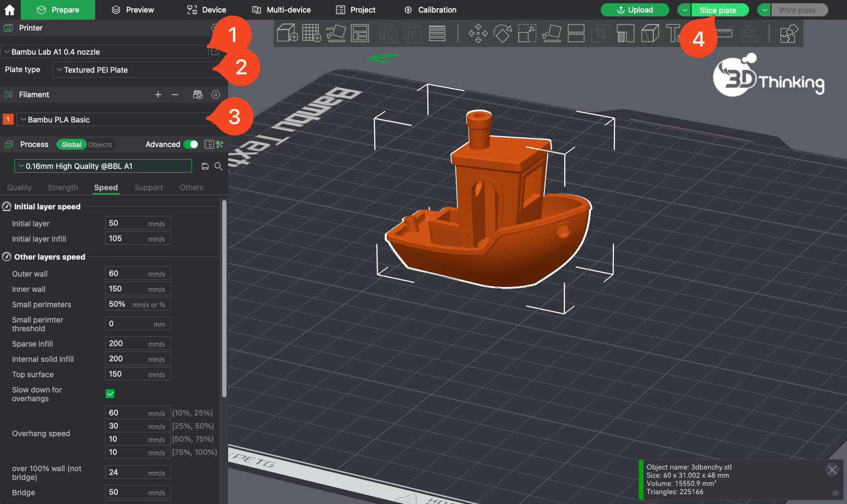Image resolution: width=847 pixels, height=504 pixels.
Task: Add a new plate with the grid icon
Action: [311, 33]
